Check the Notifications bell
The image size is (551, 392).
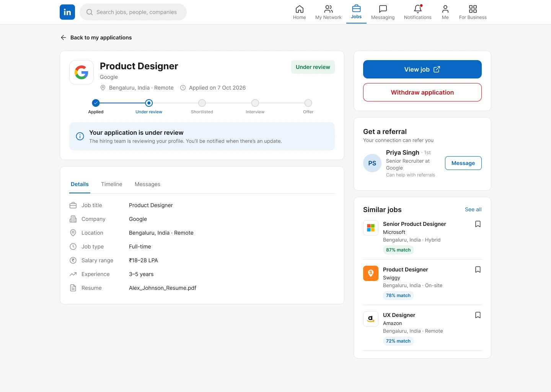tap(417, 12)
